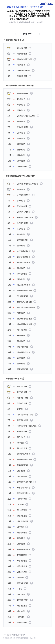This screenshot has width=55, height=644.
Task: Click the home icon next to 계명대동산병원
Action: coord(31,94)
